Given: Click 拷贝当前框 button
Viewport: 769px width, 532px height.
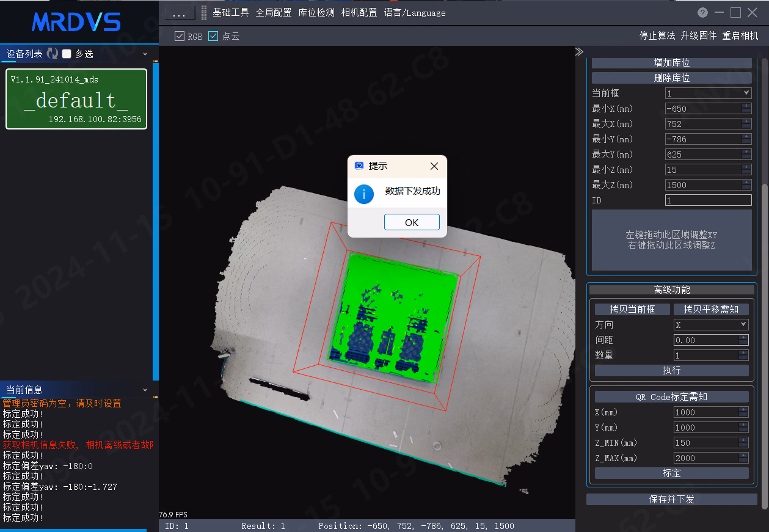Looking at the screenshot, I should point(632,310).
